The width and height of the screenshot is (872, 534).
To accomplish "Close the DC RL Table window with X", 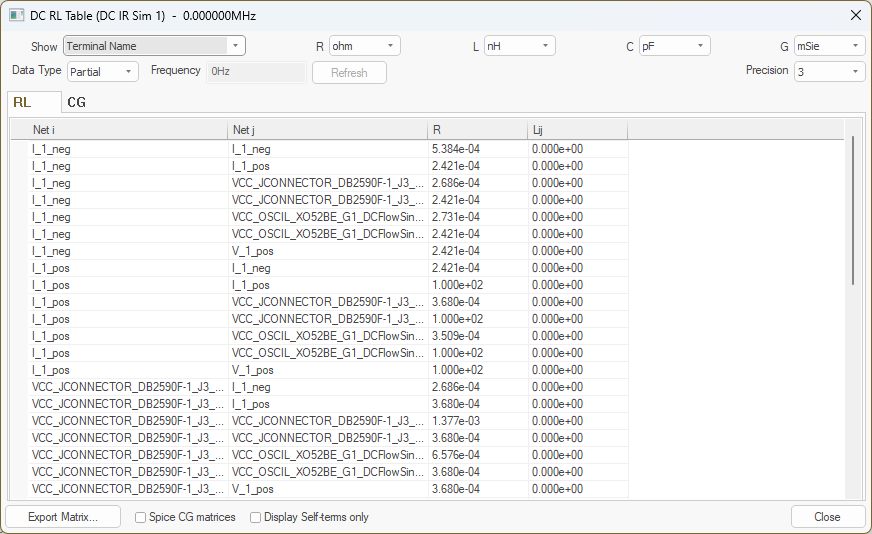I will [x=855, y=15].
